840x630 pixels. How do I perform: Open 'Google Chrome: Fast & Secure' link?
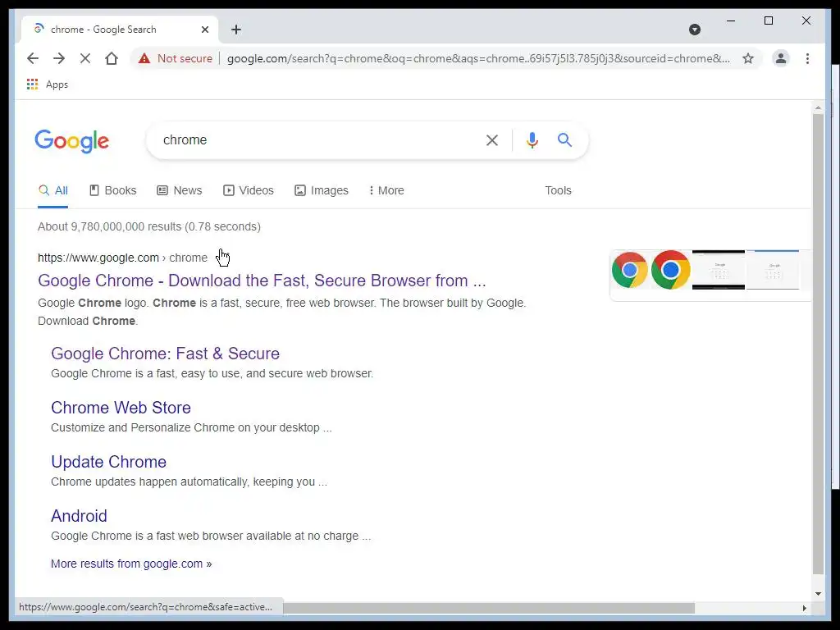[x=165, y=354]
